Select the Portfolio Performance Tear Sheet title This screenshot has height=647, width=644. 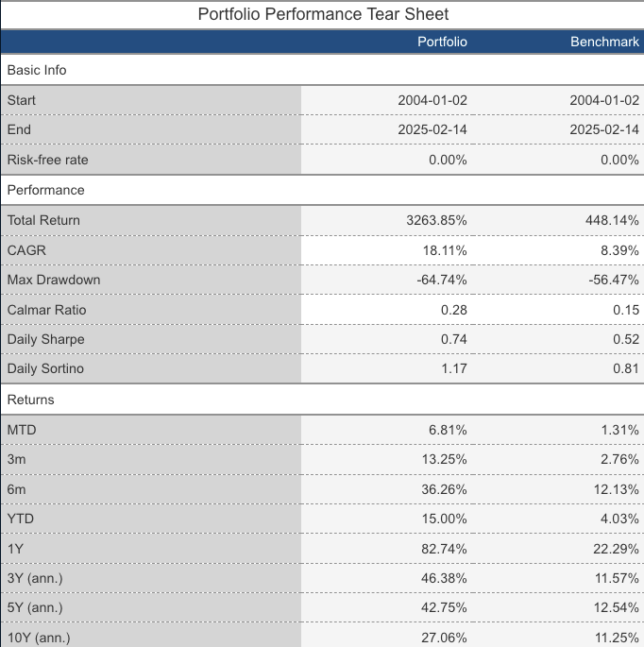click(x=323, y=14)
